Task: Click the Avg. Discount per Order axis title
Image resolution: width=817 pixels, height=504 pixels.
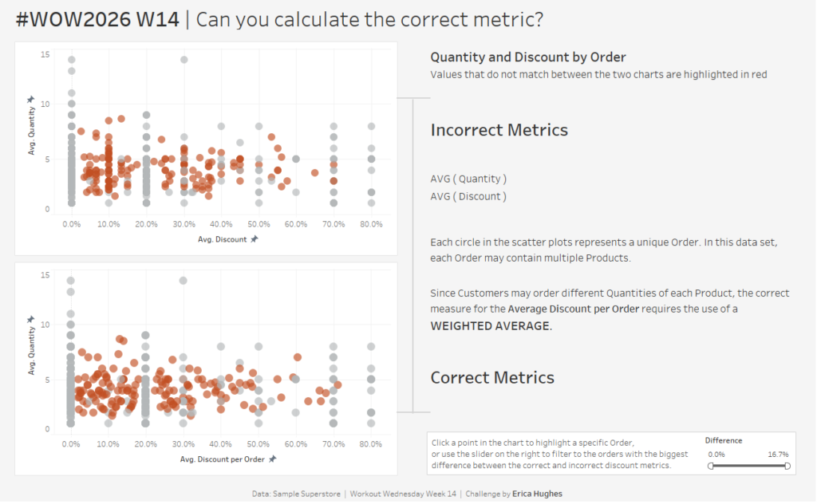Action: click(223, 459)
